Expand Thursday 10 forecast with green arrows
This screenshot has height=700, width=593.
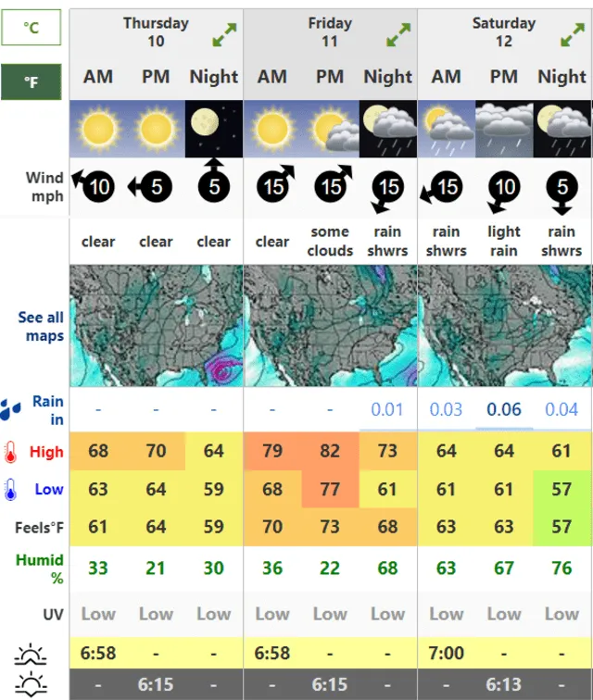(x=223, y=36)
